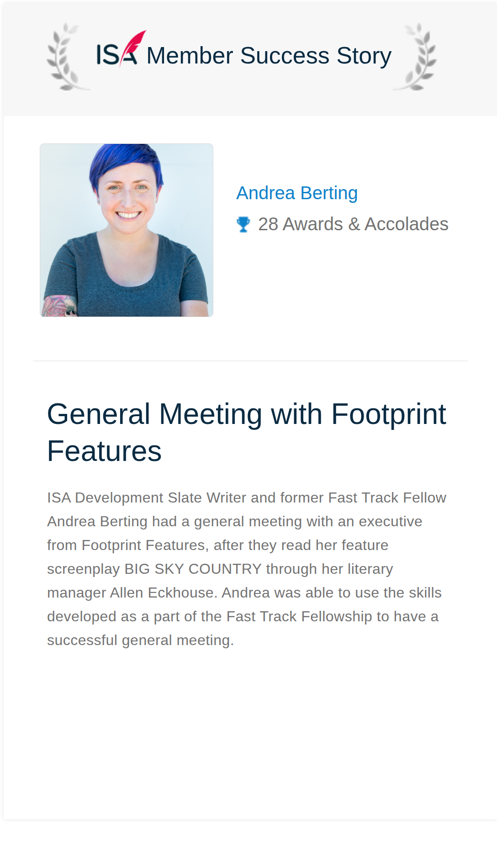Click the Allen Eckhouse name in paragraph
Image resolution: width=497 pixels, height=868 pixels.
coord(162,593)
